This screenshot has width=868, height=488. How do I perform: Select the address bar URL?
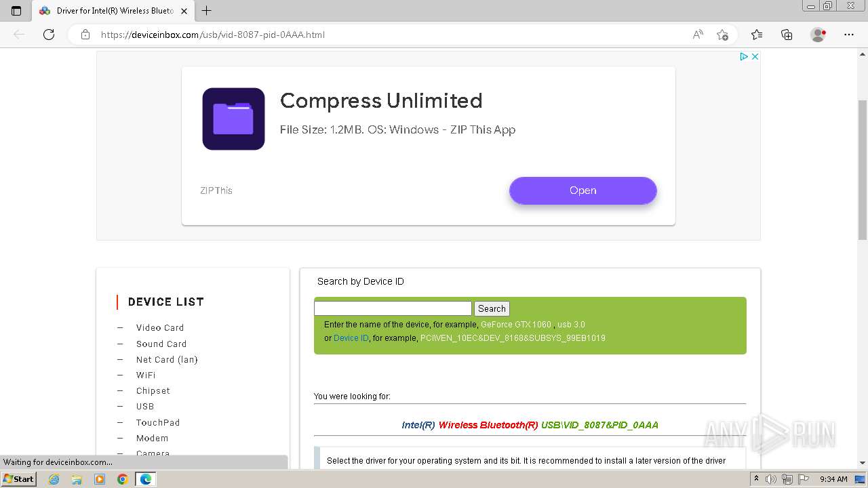[213, 35]
